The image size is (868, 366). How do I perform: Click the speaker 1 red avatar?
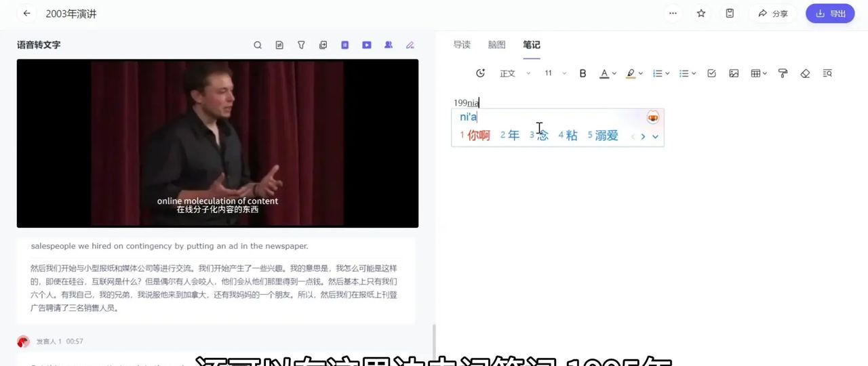[23, 341]
